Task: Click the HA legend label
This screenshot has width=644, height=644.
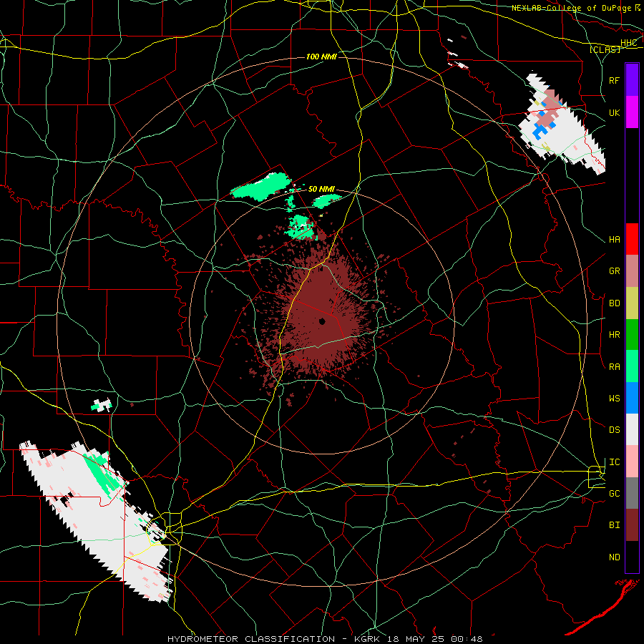Action: (x=614, y=240)
